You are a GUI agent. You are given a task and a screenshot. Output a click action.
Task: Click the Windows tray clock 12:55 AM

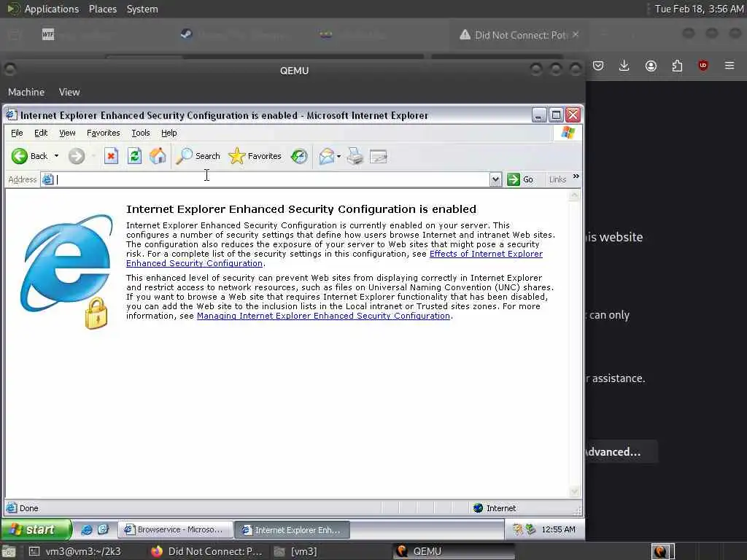pos(558,529)
